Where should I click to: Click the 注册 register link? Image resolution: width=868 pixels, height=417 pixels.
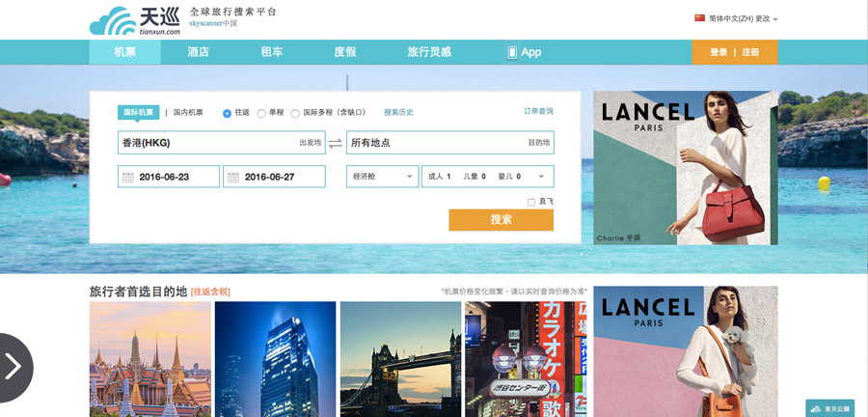pos(750,52)
